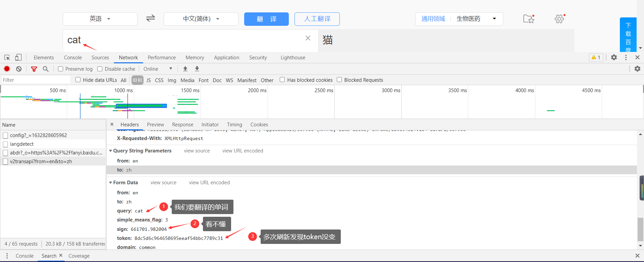The image size is (644, 262).
Task: Show the Preview tab
Action: 155,125
